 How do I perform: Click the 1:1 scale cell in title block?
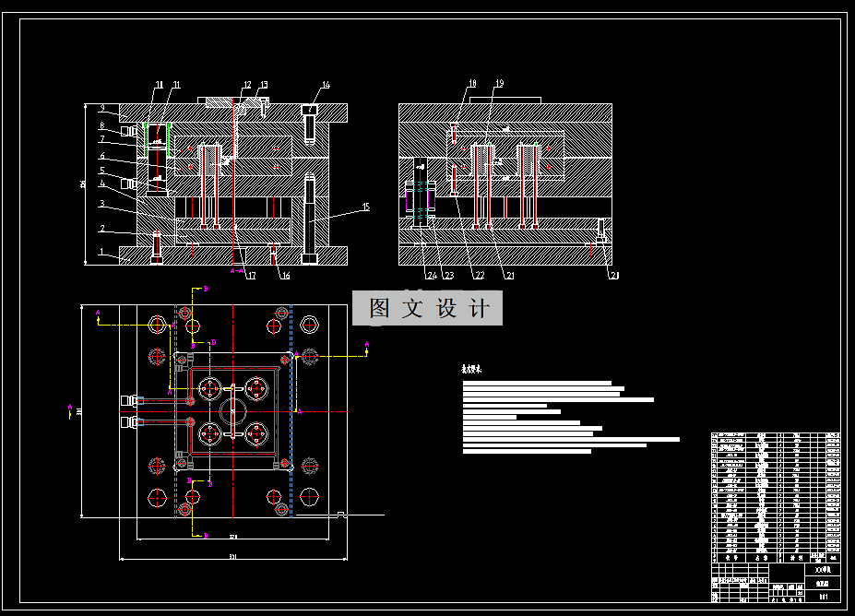[x=824, y=597]
